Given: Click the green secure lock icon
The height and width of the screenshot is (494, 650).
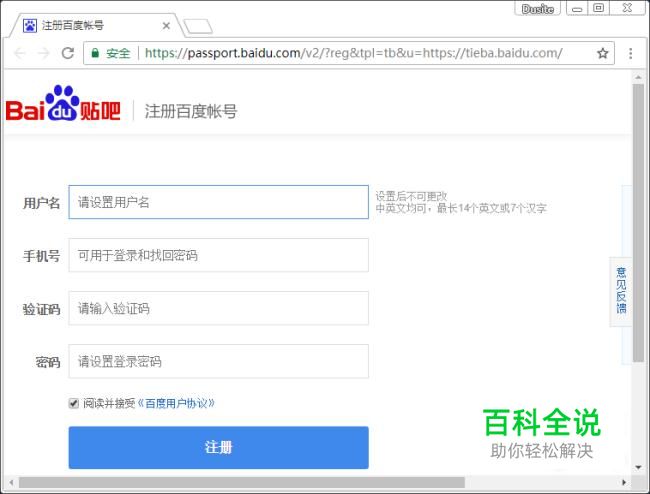Looking at the screenshot, I should coord(95,53).
